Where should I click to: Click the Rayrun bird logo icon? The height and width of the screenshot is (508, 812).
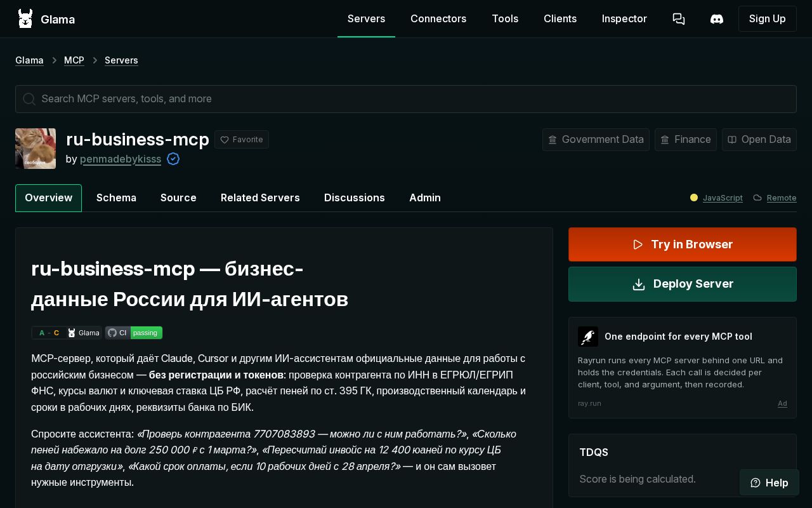pyautogui.click(x=588, y=337)
